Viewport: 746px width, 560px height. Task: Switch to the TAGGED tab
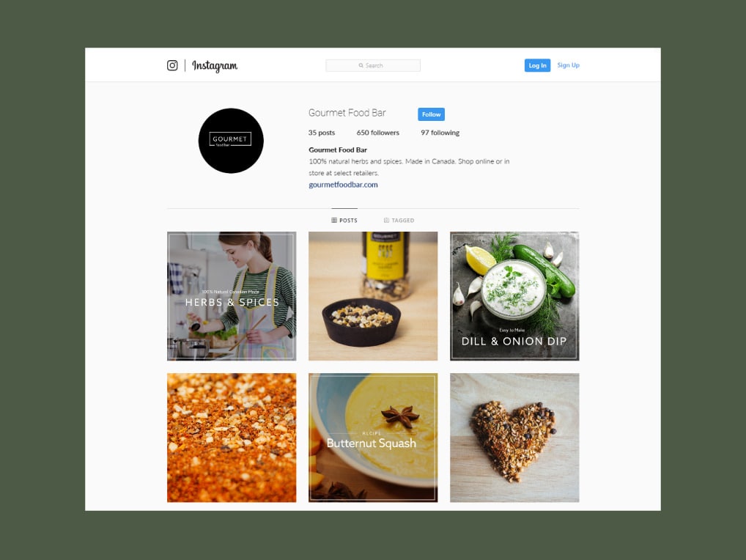tap(399, 221)
